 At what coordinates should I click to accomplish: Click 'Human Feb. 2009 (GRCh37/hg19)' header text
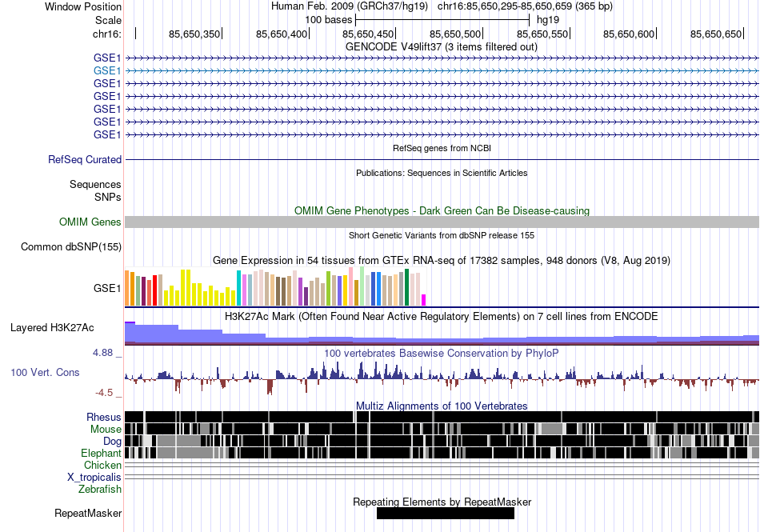350,6
